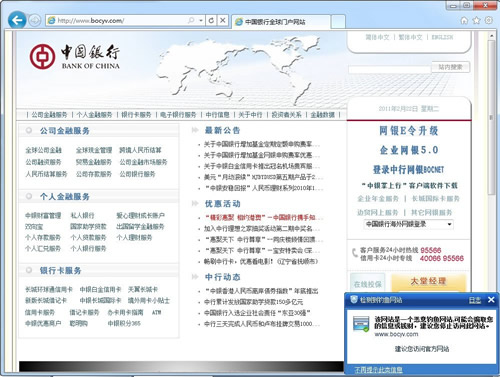500x377 pixels.
Task: Close the phishing warning popup
Action: pyautogui.click(x=491, y=300)
